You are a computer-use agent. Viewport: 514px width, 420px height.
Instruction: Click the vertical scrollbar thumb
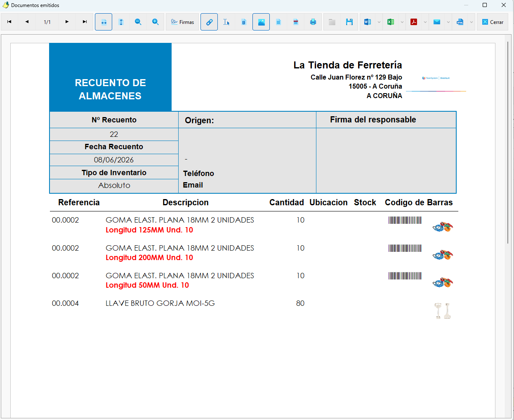click(508, 142)
